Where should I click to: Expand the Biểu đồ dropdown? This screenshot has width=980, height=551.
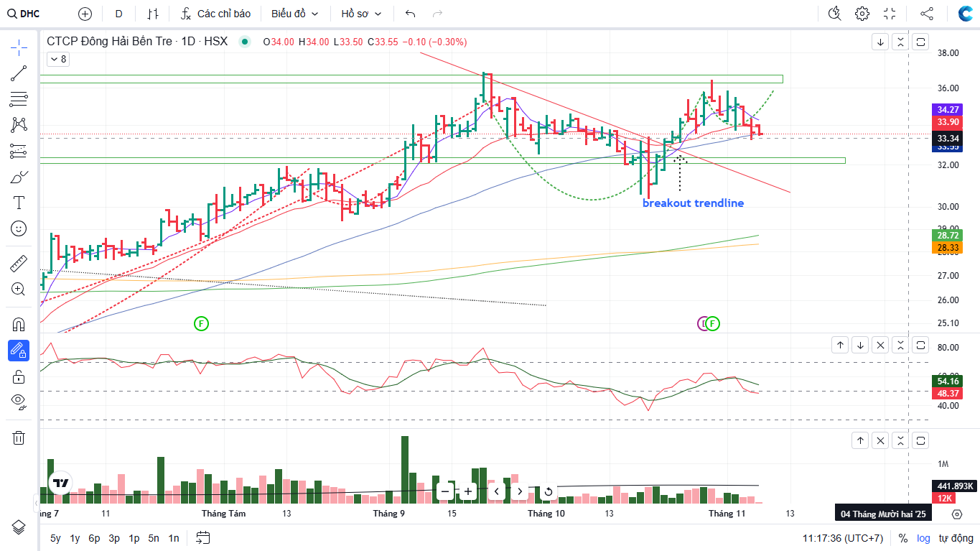point(294,14)
